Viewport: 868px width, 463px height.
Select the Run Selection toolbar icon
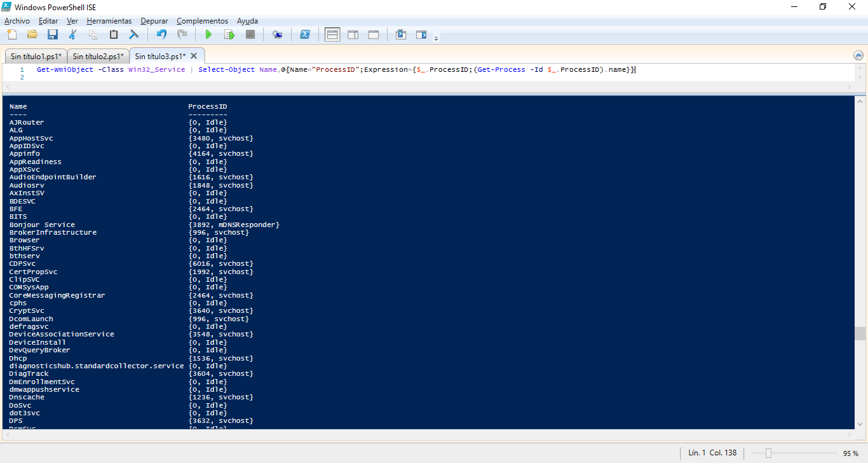coord(229,34)
